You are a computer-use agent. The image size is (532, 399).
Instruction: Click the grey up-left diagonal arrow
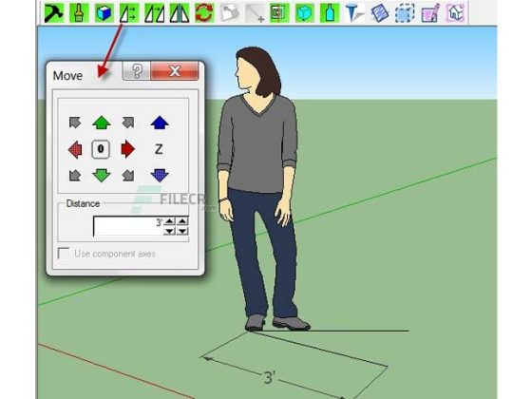75,123
